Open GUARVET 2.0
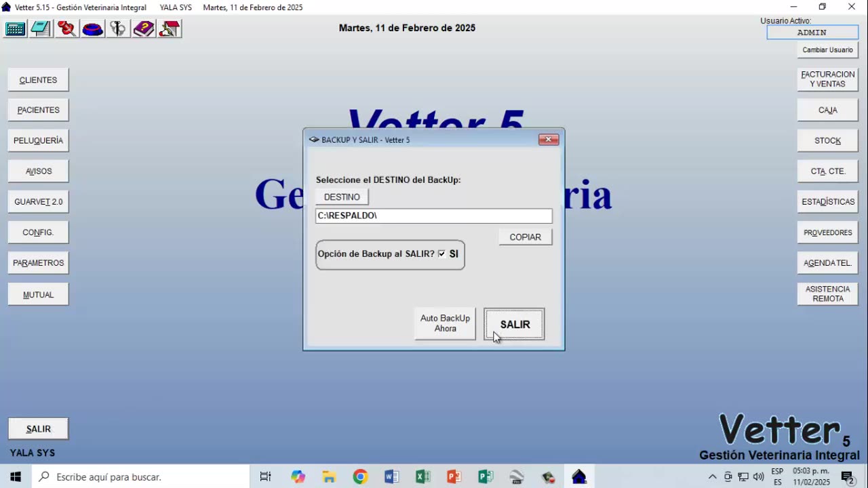Viewport: 868px width, 488px height. [x=38, y=202]
